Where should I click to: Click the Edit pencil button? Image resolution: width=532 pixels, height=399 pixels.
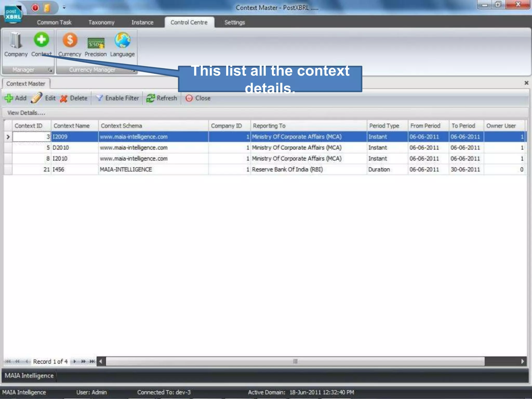[44, 98]
